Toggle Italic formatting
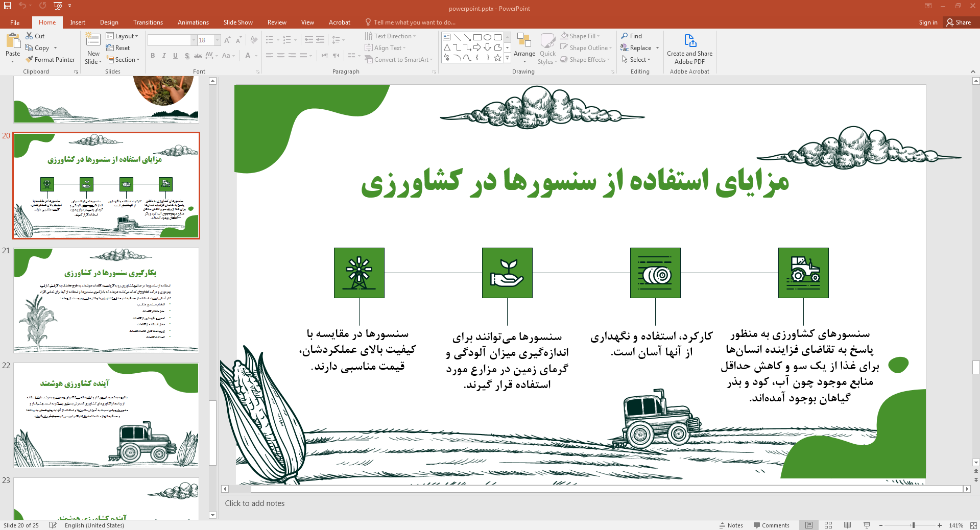Viewport: 980px width, 530px height. [x=164, y=56]
